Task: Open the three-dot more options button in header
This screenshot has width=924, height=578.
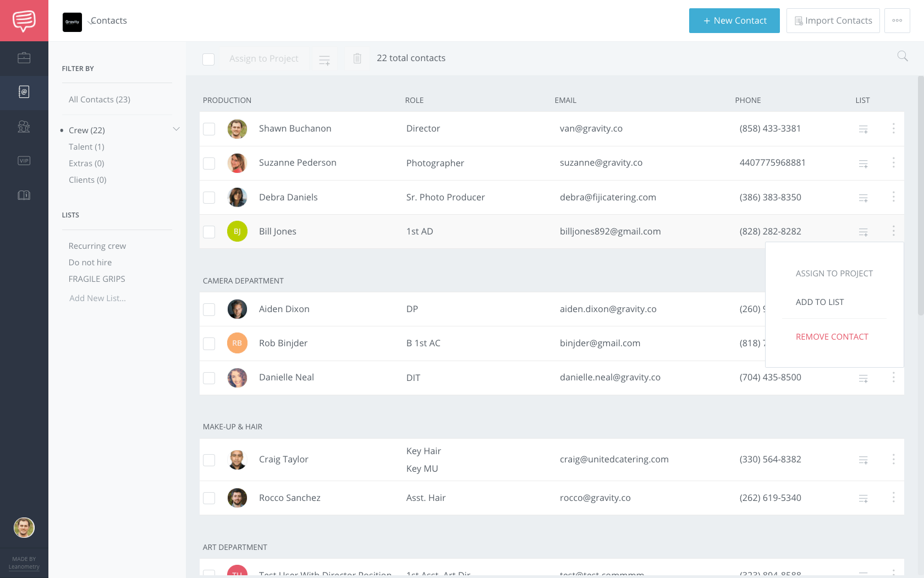Action: [x=897, y=20]
